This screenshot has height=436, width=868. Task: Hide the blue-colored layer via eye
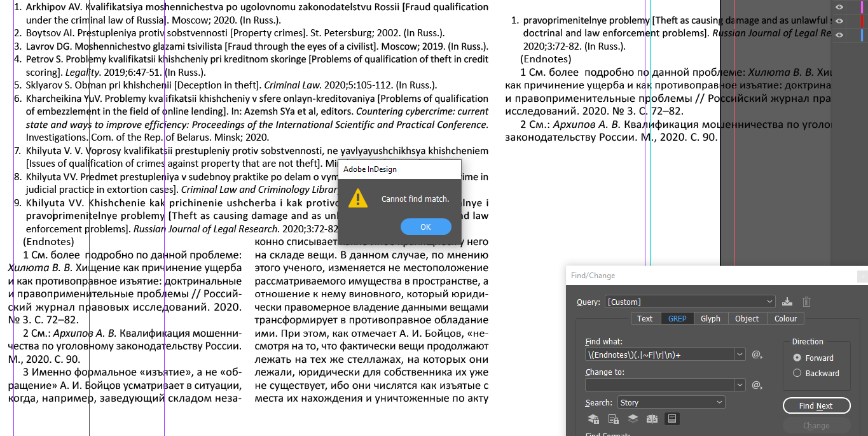tap(839, 35)
